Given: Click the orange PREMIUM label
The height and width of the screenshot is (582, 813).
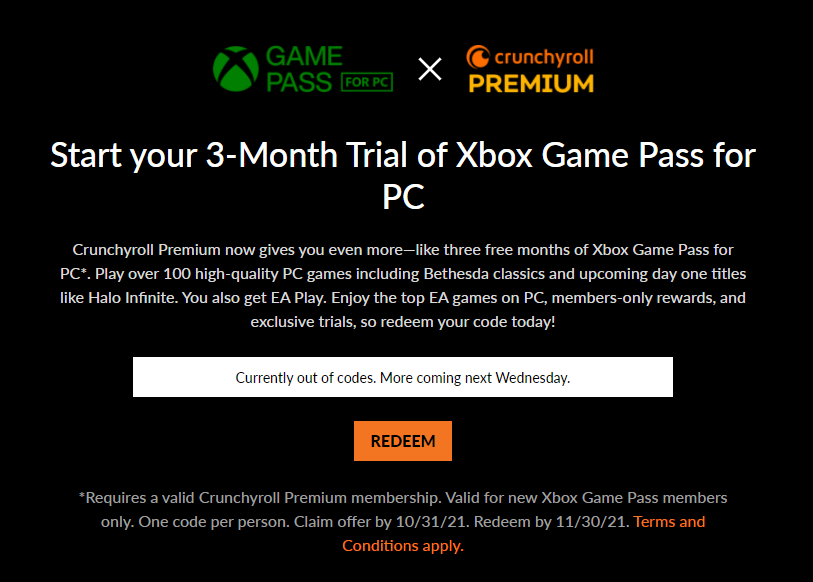Looking at the screenshot, I should pyautogui.click(x=530, y=84).
